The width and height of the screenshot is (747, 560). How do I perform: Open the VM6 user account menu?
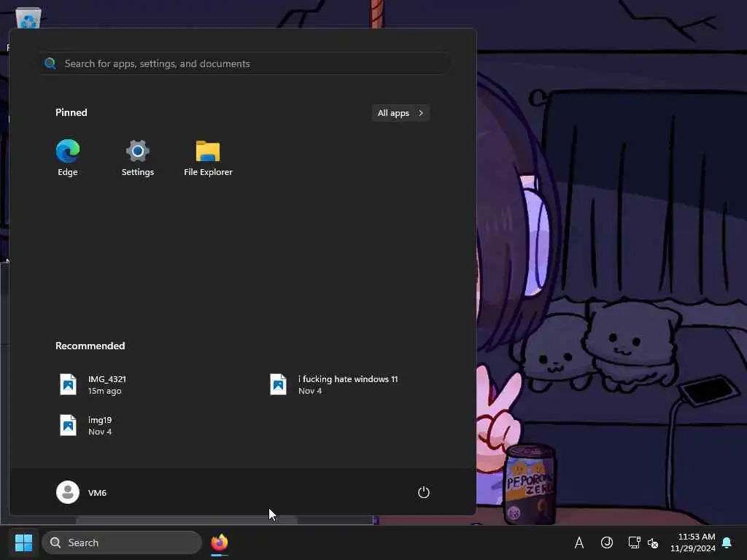pos(82,492)
